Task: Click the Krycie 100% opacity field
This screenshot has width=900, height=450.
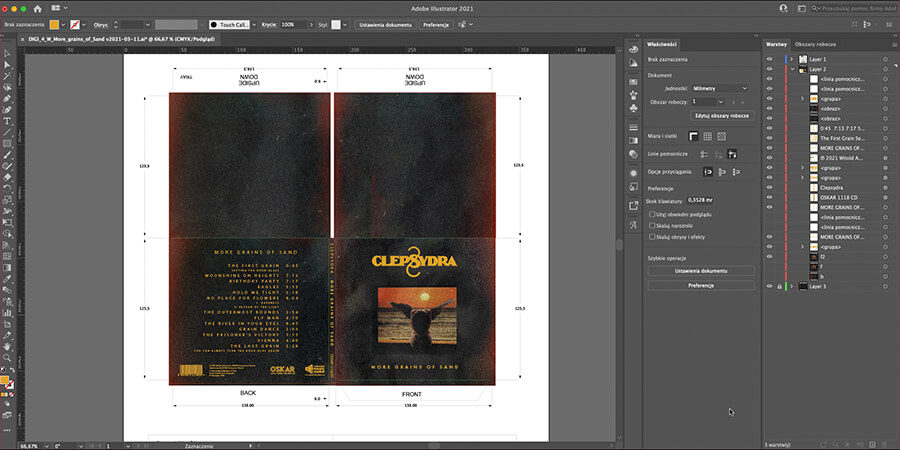Action: pos(293,25)
